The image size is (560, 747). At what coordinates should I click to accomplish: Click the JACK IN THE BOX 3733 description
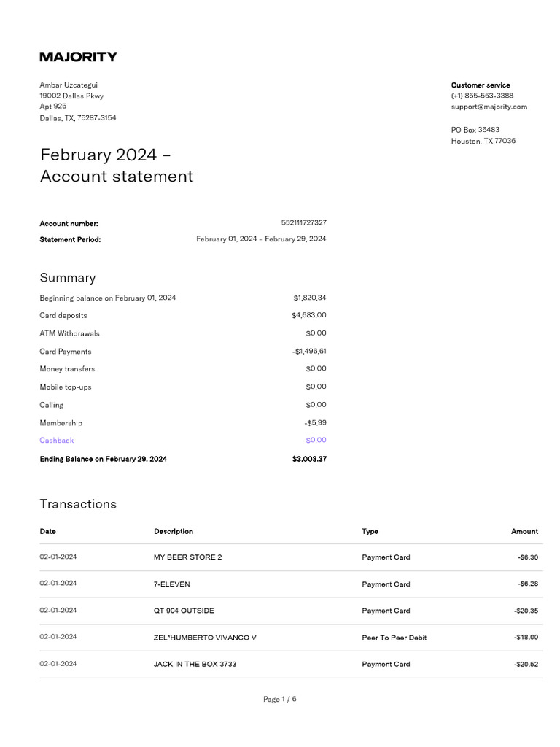click(195, 664)
